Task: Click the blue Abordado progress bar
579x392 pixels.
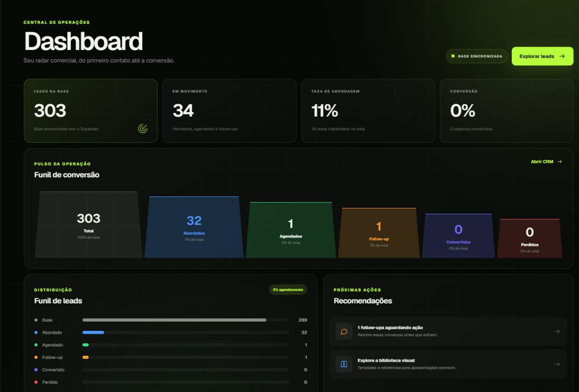Action: pyautogui.click(x=93, y=332)
